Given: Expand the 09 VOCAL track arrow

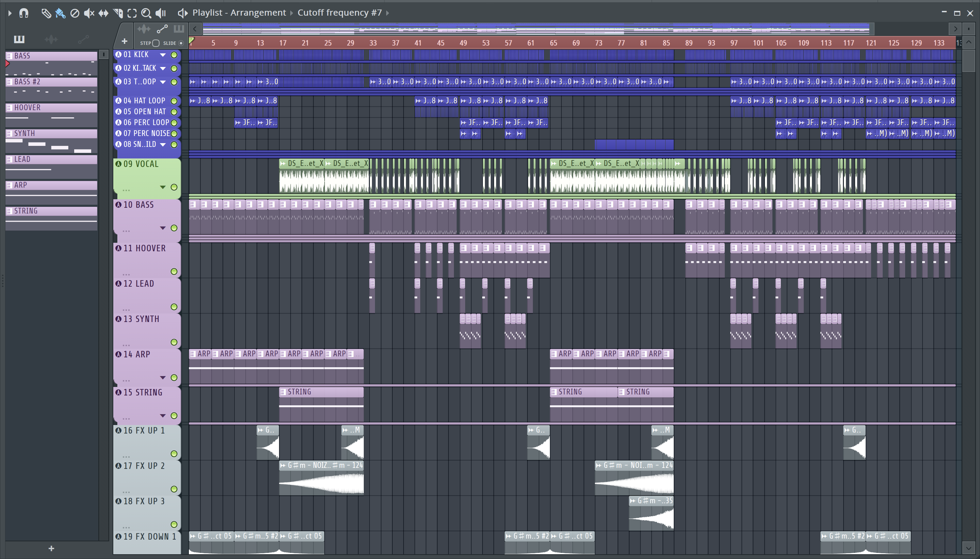Looking at the screenshot, I should [163, 187].
